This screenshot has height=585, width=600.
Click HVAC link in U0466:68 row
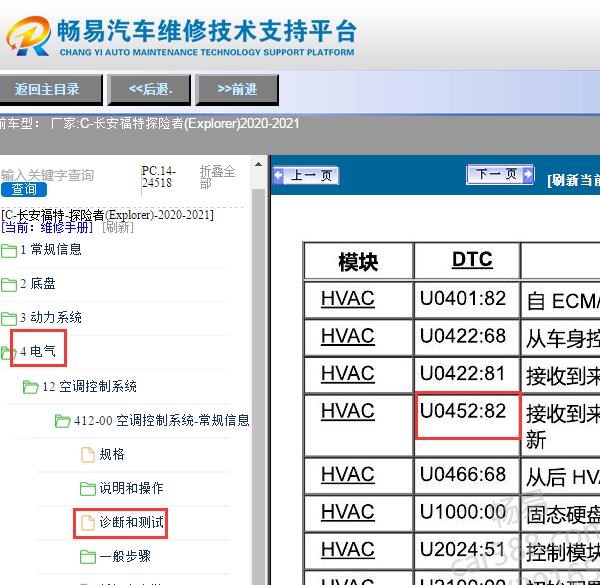pyautogui.click(x=347, y=475)
